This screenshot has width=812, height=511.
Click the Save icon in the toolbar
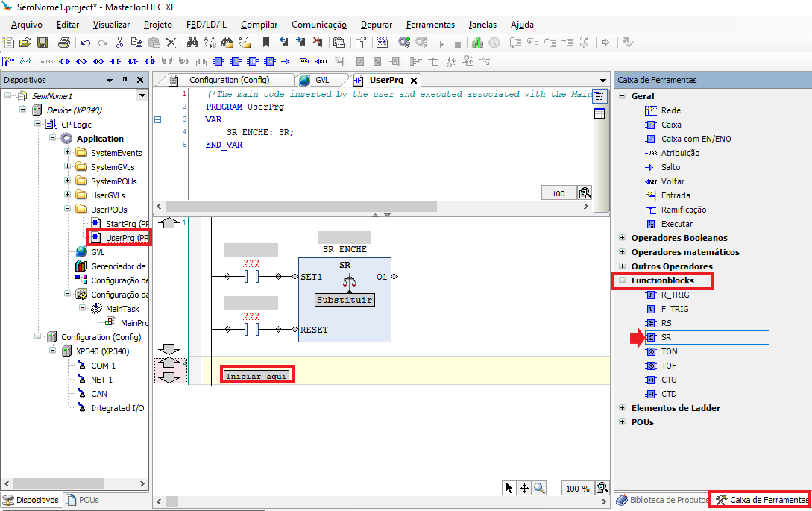[43, 43]
